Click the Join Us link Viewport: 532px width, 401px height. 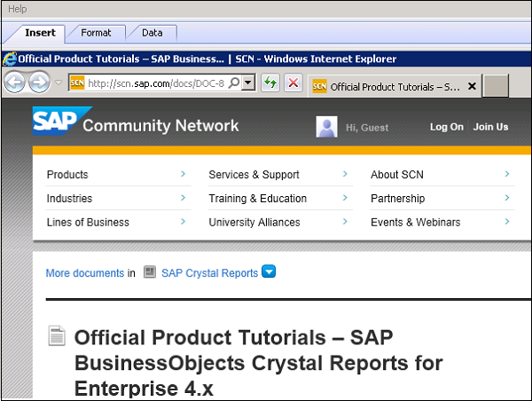coord(490,127)
